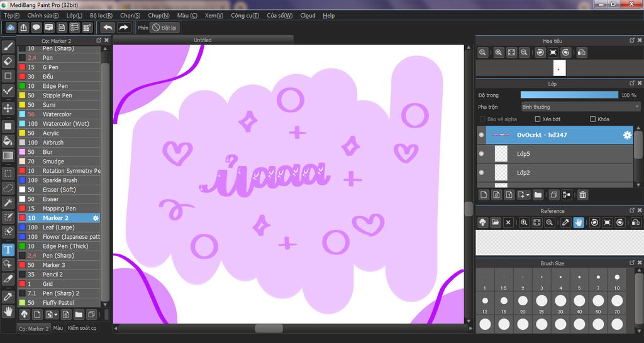
Task: Open settings gear of Ov0crkt layer
Action: [x=627, y=135]
